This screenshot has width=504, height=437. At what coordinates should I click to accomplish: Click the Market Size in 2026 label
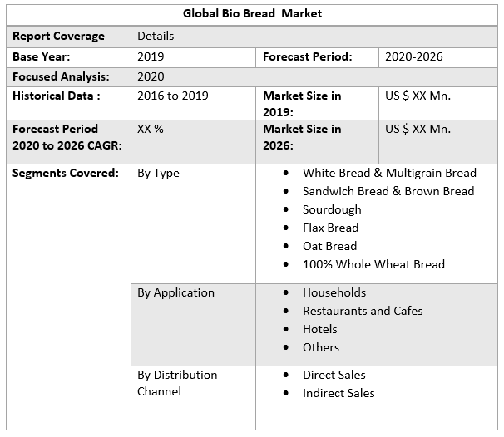click(302, 136)
